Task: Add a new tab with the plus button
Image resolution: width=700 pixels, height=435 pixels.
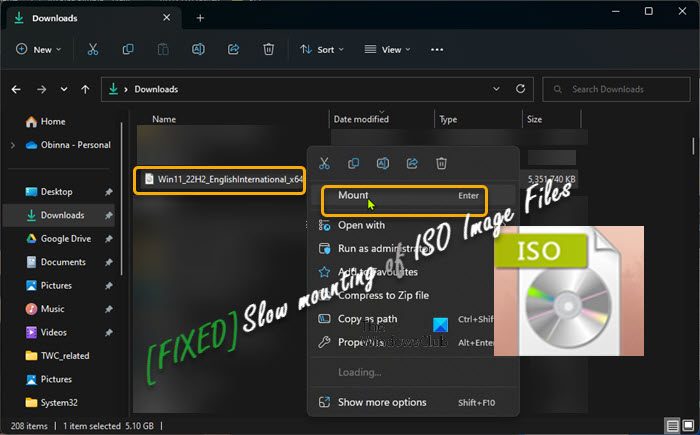Action: pos(200,18)
